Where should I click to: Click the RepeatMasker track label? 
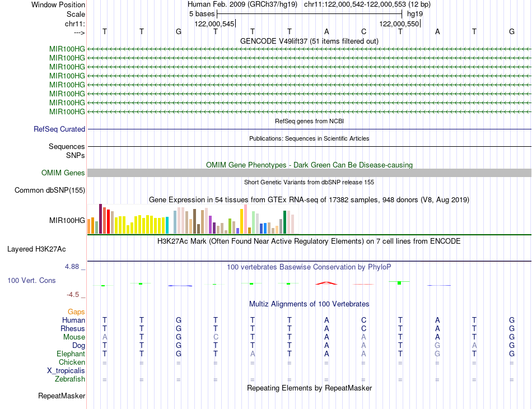click(62, 396)
